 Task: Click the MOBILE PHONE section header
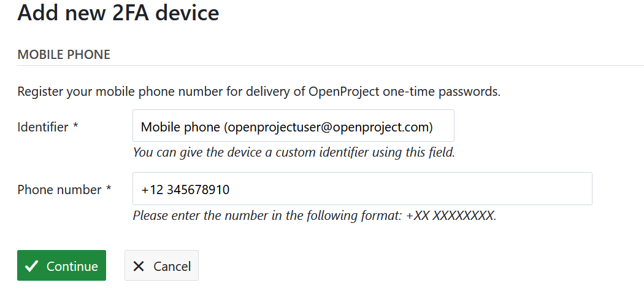(x=64, y=55)
